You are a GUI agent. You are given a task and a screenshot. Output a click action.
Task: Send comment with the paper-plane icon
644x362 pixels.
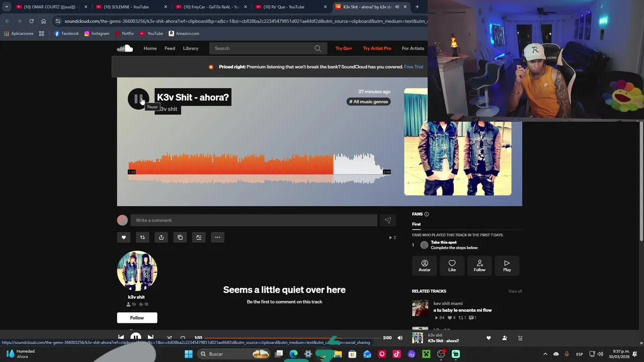(387, 220)
